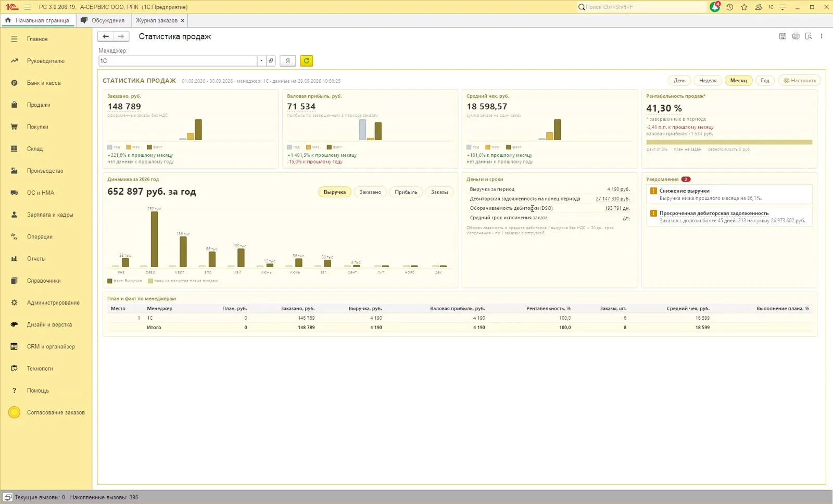This screenshot has height=504, width=833.
Task: Show Выручка in dynamics chart
Action: 335,192
